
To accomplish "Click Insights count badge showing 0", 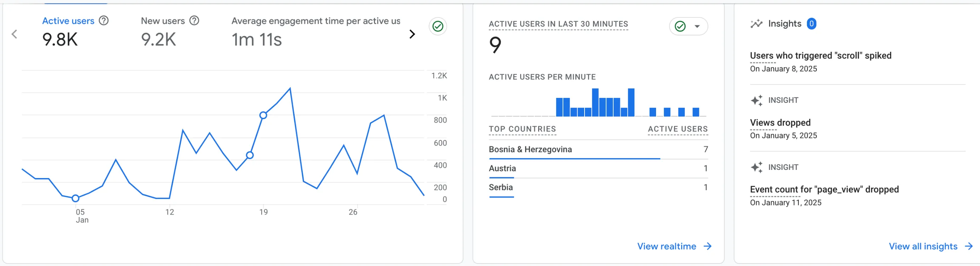I will pos(811,24).
